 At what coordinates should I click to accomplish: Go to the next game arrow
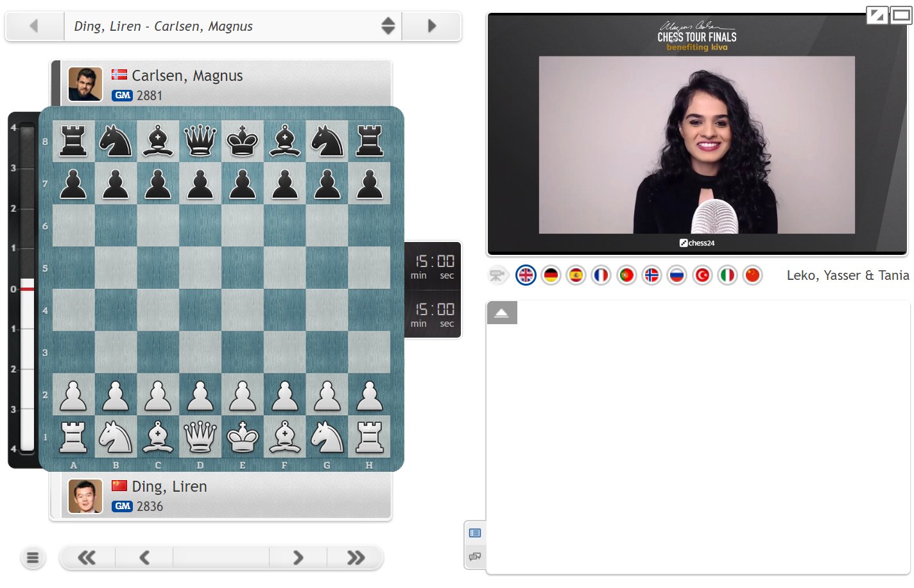pos(431,26)
